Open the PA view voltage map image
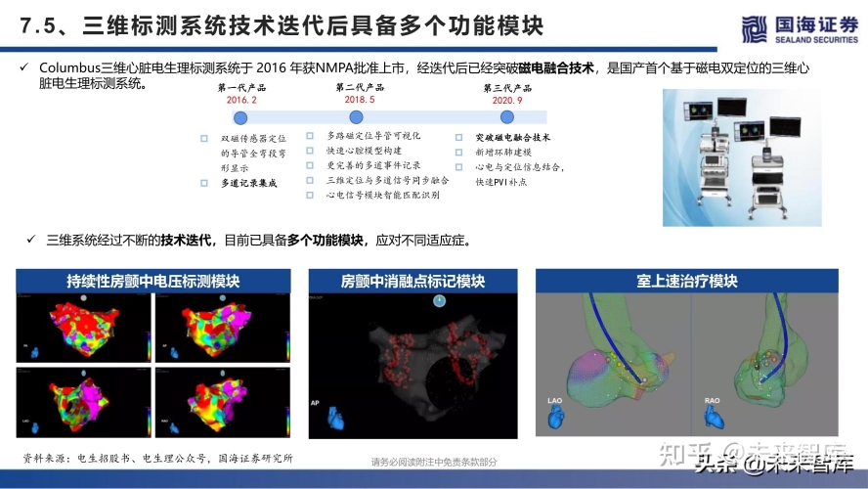The image size is (868, 489). click(x=84, y=328)
